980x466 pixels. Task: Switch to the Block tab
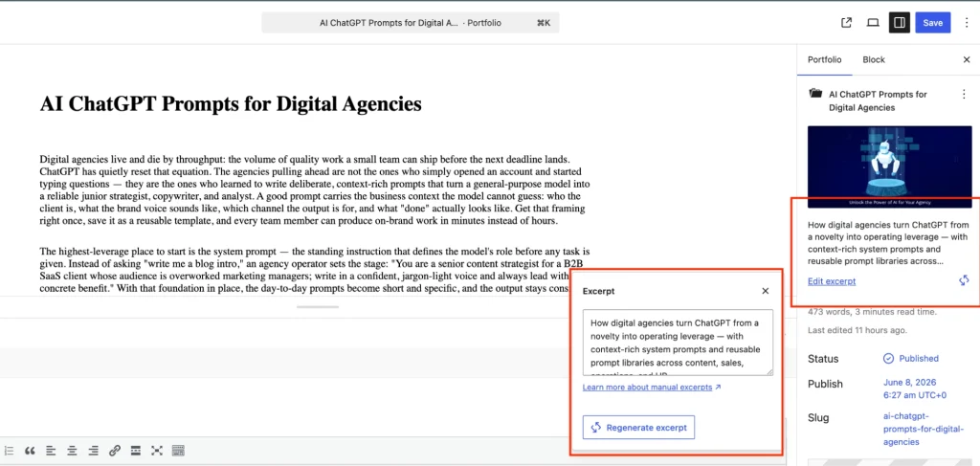(874, 60)
